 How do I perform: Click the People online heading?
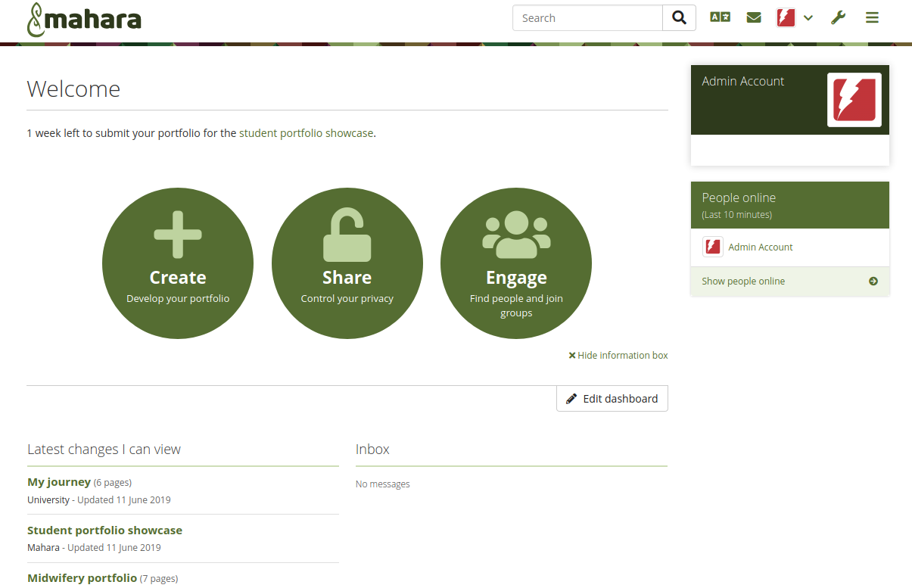(x=739, y=198)
